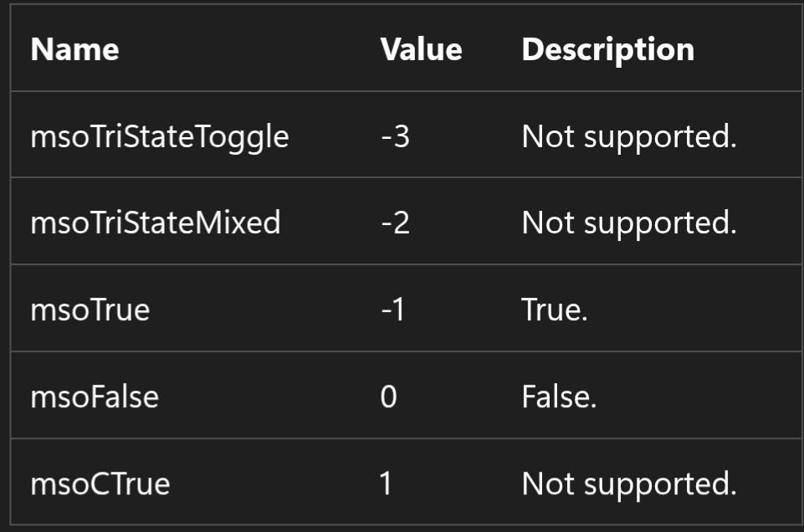Click the -2 value cell

(395, 223)
